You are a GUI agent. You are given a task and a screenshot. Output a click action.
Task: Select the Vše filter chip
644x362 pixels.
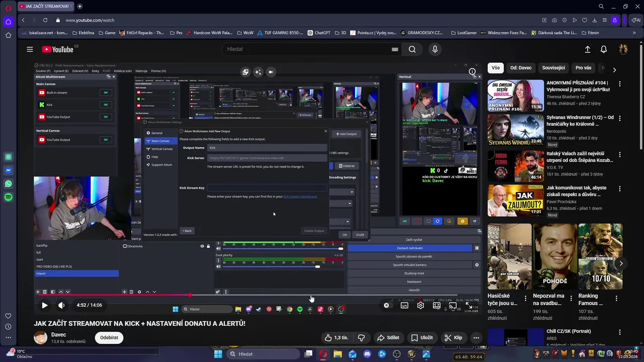(496, 68)
